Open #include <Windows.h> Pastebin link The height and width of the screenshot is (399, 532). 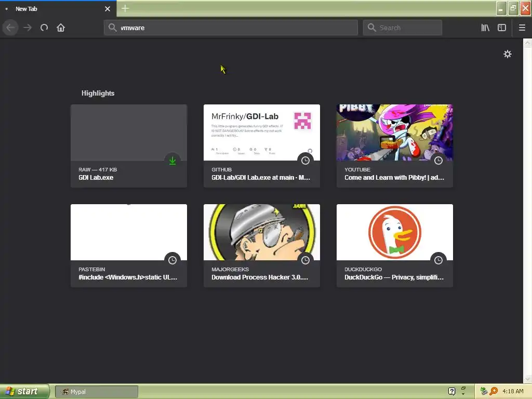tap(128, 277)
